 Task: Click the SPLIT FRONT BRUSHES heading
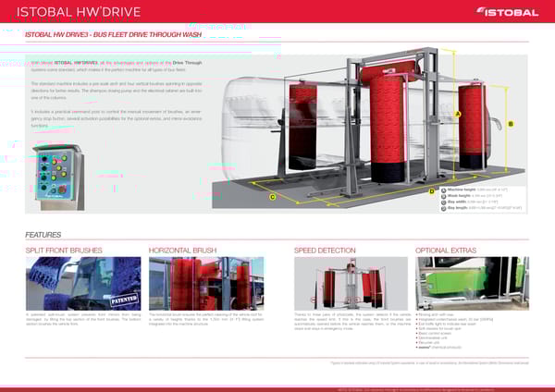(64, 250)
